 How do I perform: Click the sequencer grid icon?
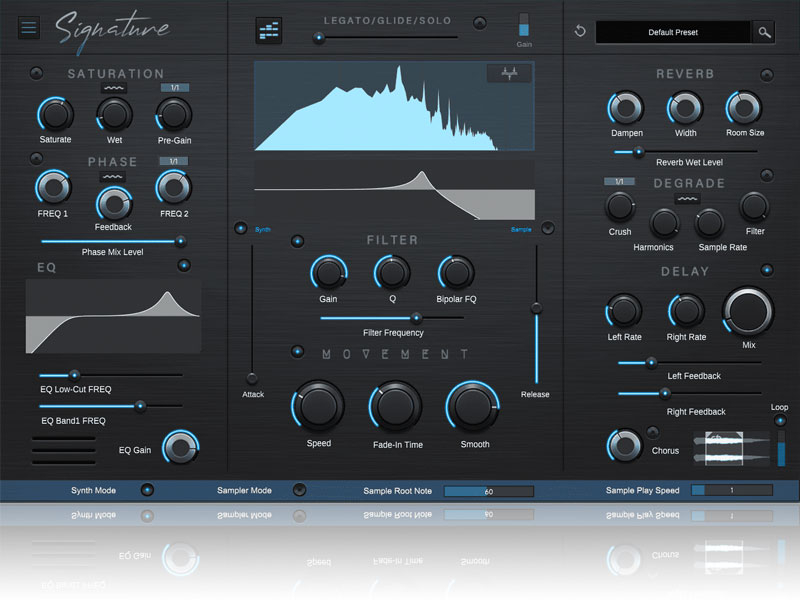[268, 31]
